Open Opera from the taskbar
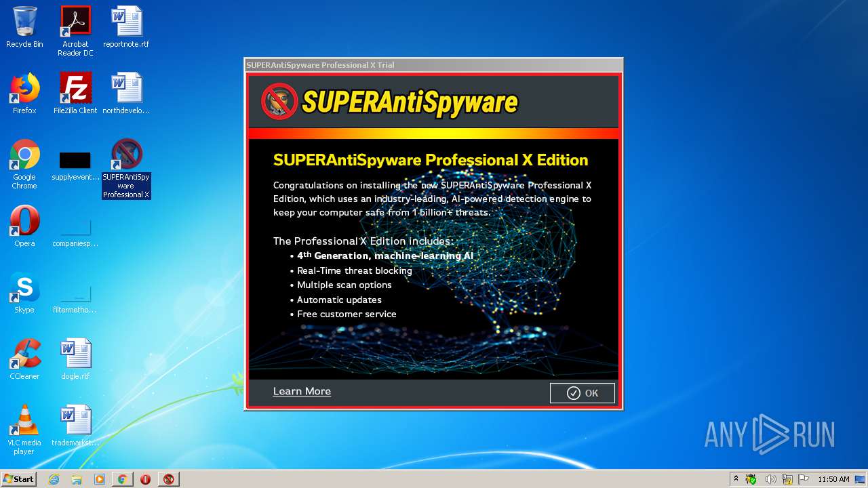Image resolution: width=868 pixels, height=488 pixels. point(145,479)
